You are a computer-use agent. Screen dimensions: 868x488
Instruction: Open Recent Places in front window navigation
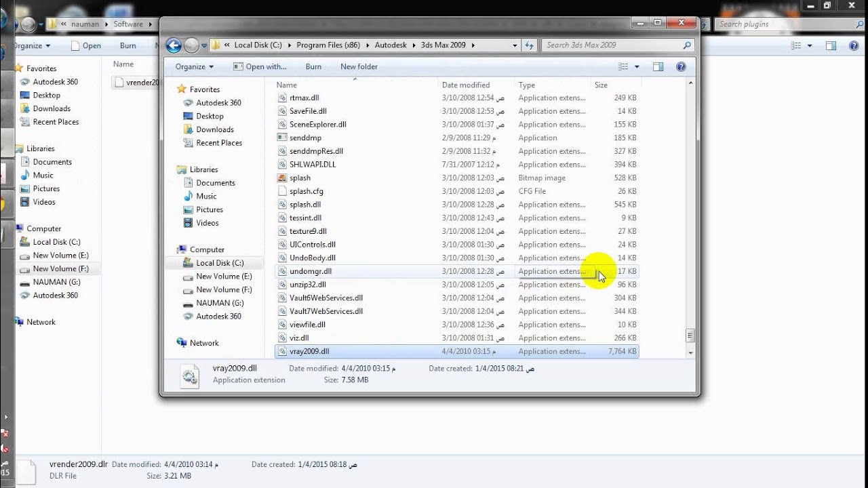click(x=219, y=143)
